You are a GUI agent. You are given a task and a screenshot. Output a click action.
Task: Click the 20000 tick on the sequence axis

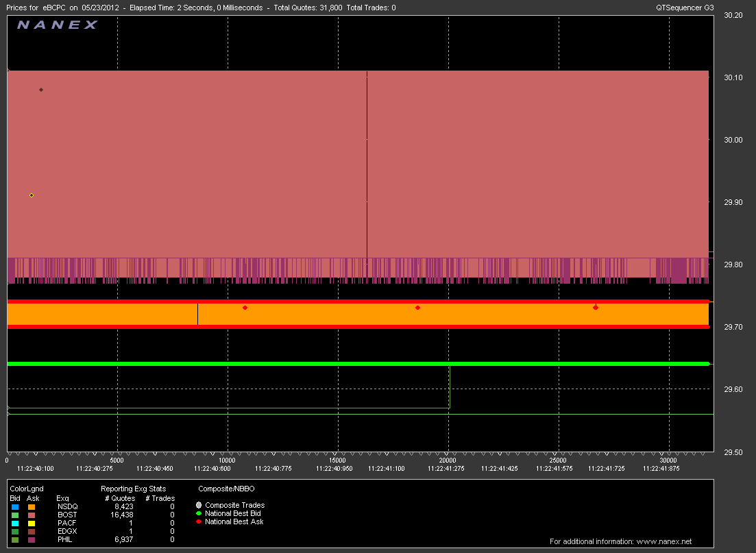448,460
